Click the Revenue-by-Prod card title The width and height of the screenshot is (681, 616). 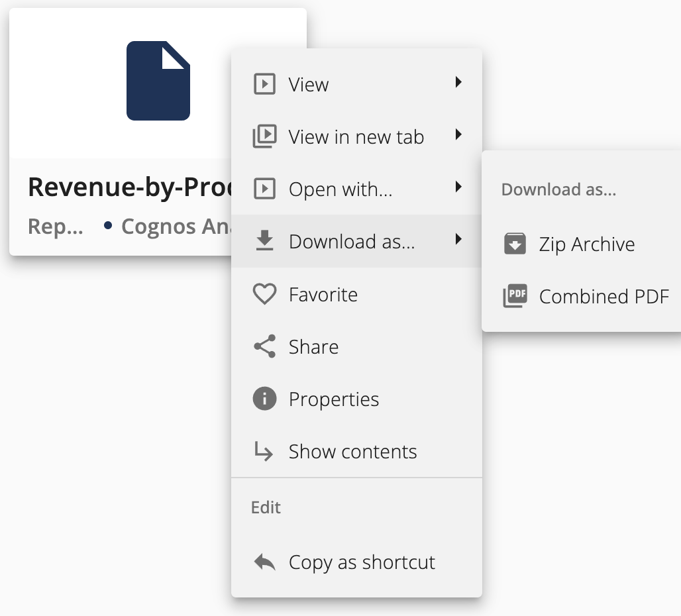[x=130, y=187]
